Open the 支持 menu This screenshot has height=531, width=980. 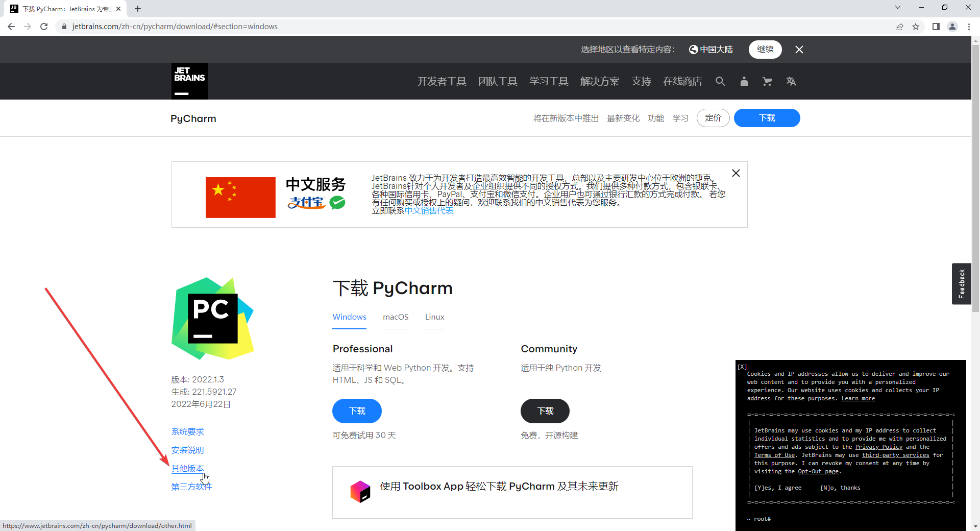pyautogui.click(x=641, y=81)
